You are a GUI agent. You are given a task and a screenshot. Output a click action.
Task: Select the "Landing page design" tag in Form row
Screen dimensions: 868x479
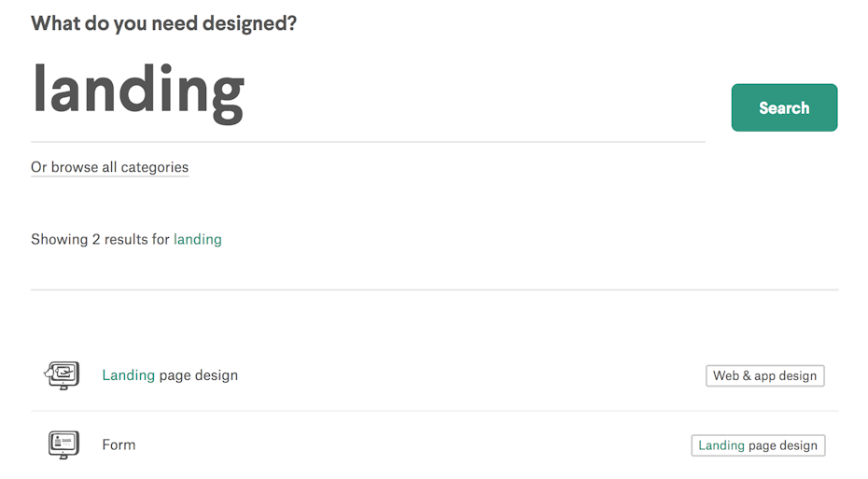click(x=757, y=445)
